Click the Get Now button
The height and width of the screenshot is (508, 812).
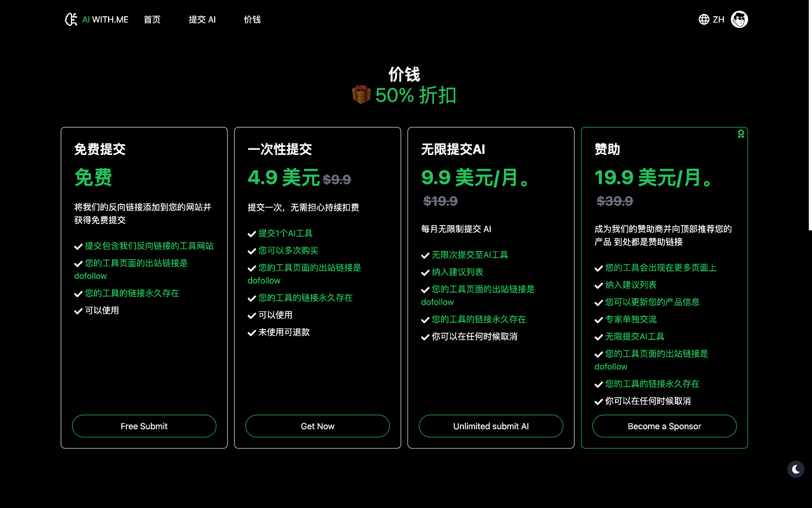pos(317,426)
